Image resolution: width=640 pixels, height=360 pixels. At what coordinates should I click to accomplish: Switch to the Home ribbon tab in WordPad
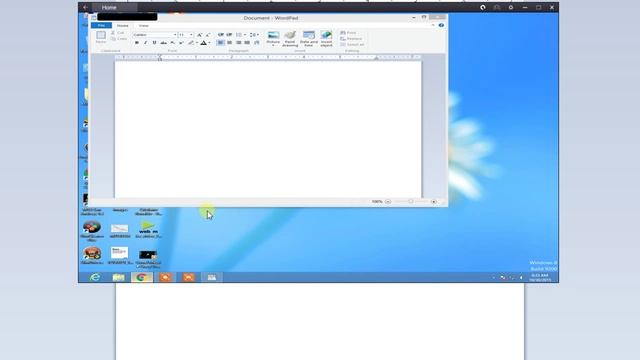click(x=122, y=26)
